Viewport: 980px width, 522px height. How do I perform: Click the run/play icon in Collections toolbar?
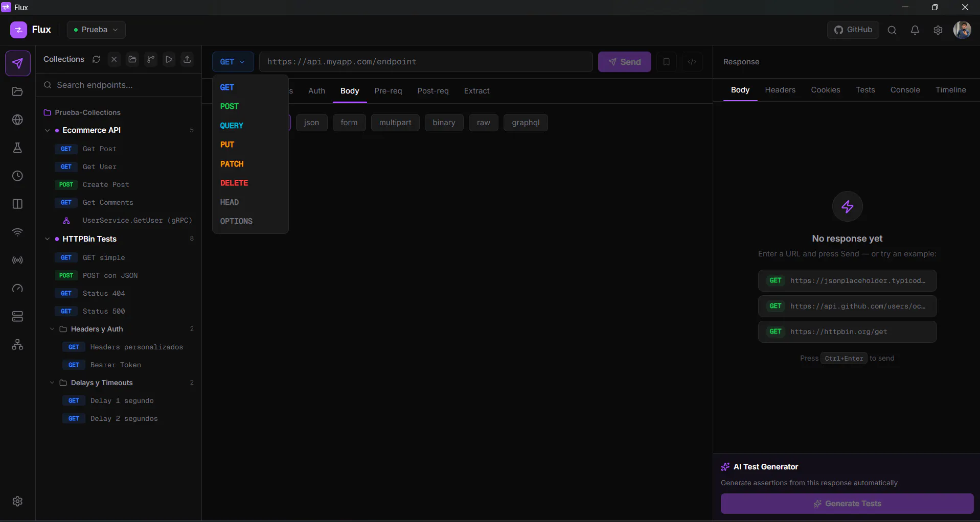click(169, 59)
